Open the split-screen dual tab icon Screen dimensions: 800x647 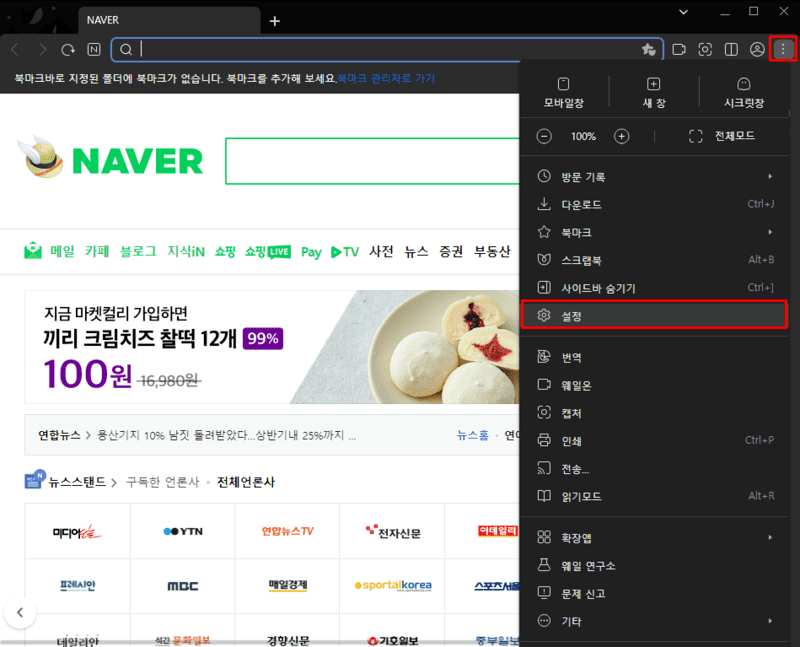[731, 49]
